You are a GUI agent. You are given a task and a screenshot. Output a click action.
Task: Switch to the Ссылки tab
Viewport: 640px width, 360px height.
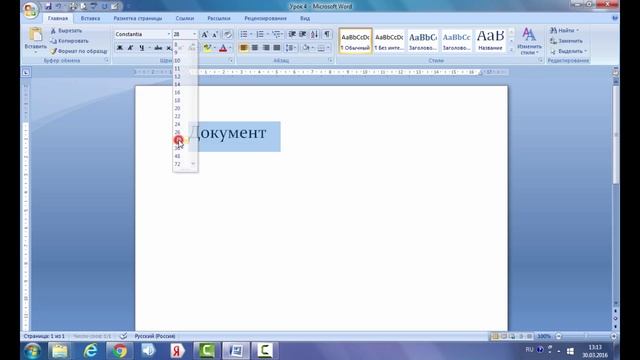coord(184,18)
